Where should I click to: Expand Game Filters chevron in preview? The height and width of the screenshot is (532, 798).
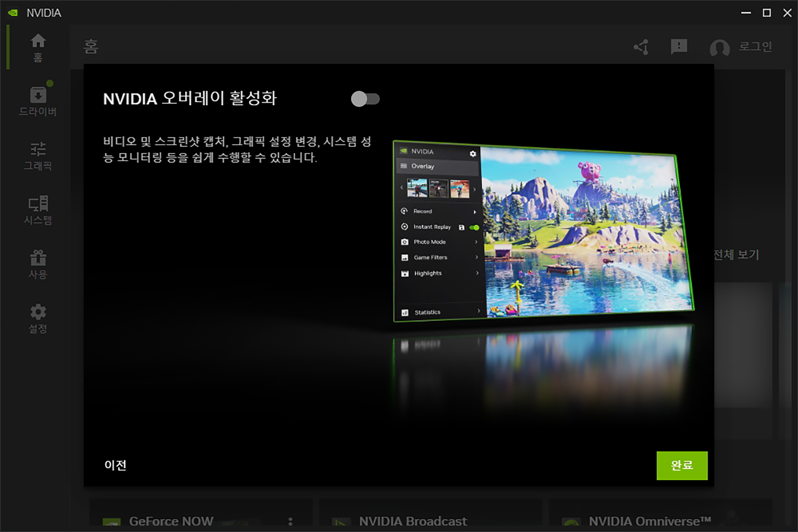476,257
